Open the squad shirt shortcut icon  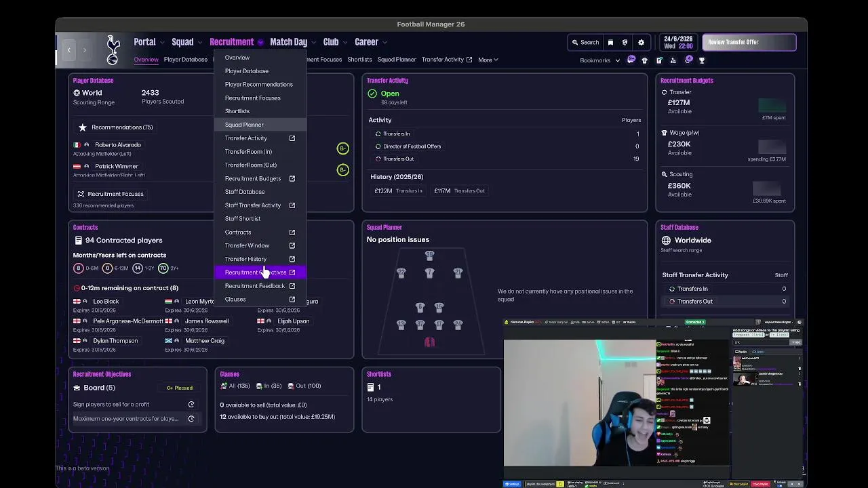point(645,60)
